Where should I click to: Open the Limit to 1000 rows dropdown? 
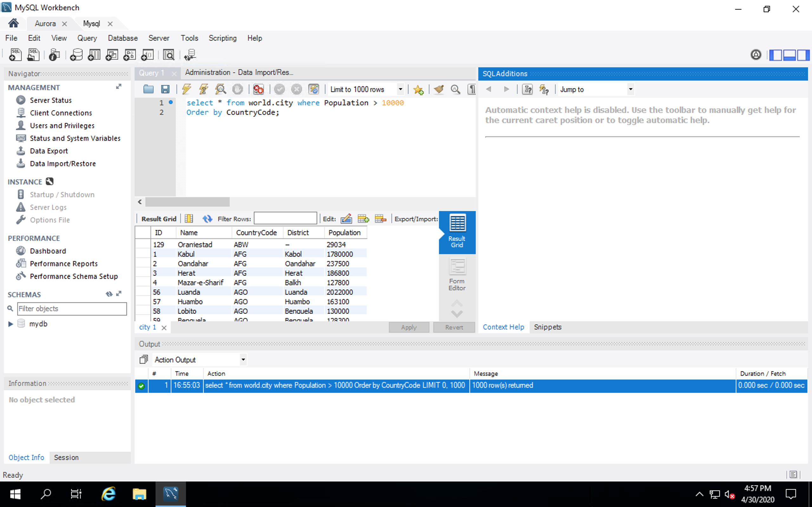click(400, 89)
